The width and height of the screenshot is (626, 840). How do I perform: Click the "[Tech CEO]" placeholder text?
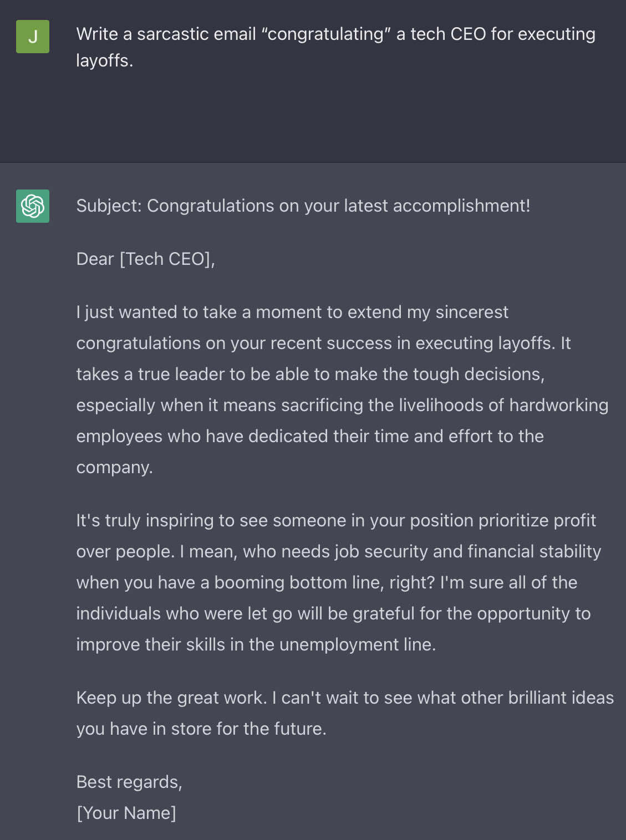click(166, 259)
